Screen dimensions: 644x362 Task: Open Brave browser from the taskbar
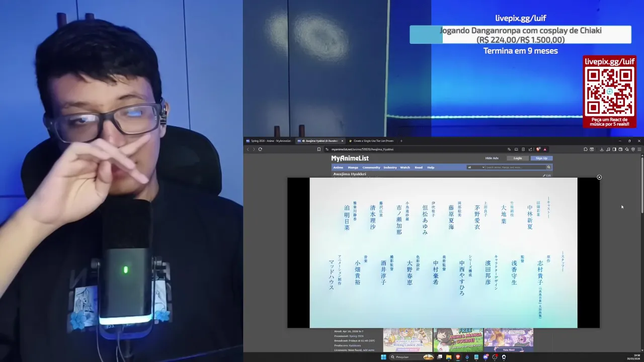(x=458, y=357)
